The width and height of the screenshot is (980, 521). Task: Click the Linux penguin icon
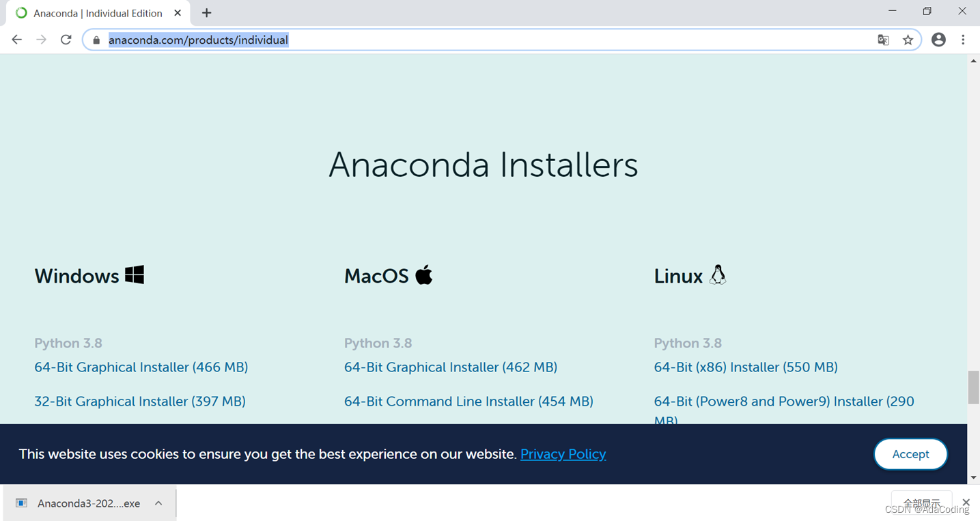pos(717,274)
